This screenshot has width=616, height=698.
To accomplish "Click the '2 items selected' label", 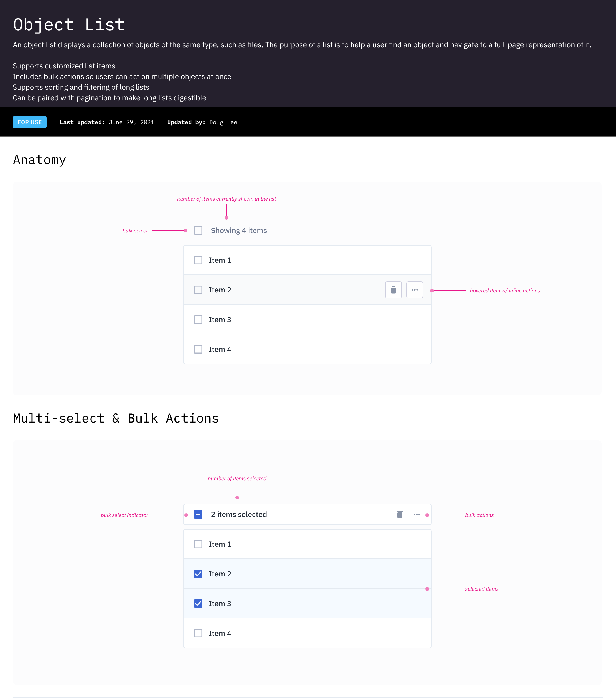I will pos(238,514).
